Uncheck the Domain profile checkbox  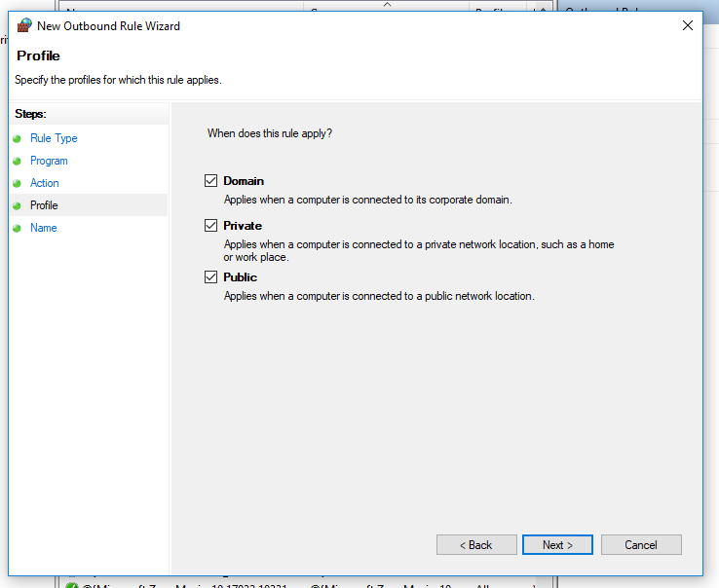coord(210,181)
